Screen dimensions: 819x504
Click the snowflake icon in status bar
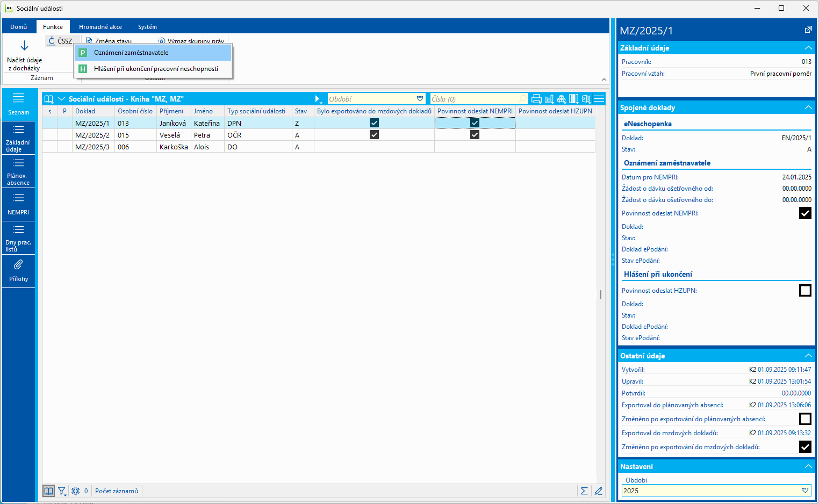(76, 491)
